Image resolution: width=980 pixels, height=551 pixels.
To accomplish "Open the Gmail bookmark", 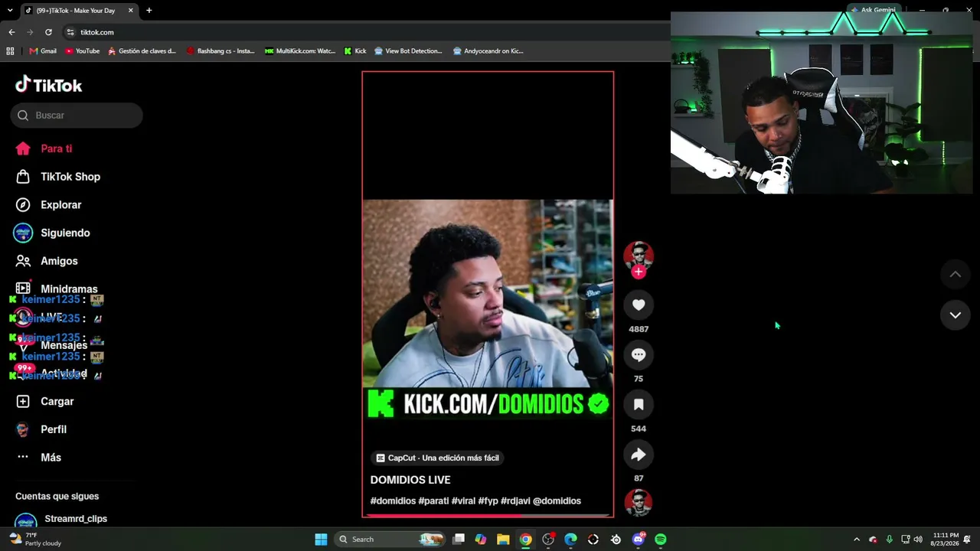I will [x=43, y=51].
